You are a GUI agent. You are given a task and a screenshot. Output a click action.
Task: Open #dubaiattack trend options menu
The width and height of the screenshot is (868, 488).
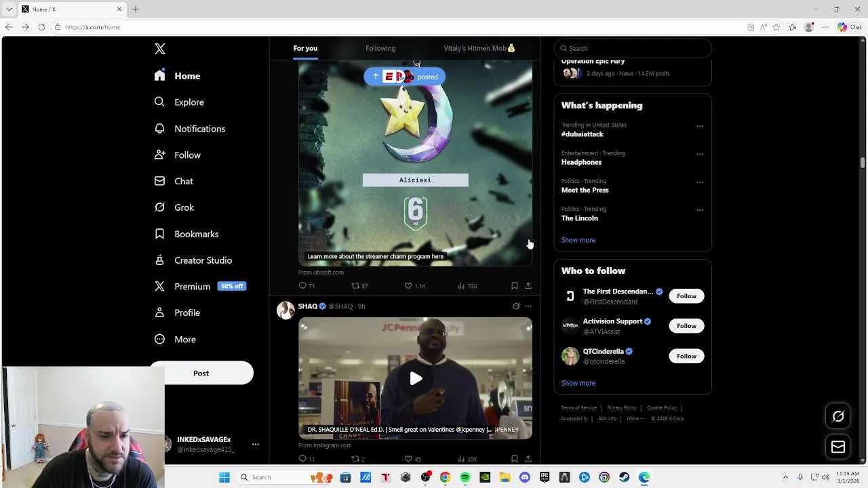point(700,126)
